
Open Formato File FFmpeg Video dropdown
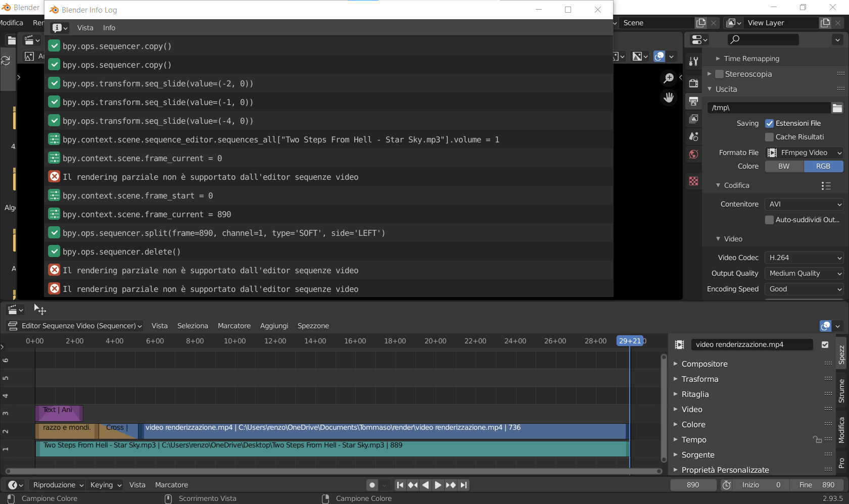(804, 153)
